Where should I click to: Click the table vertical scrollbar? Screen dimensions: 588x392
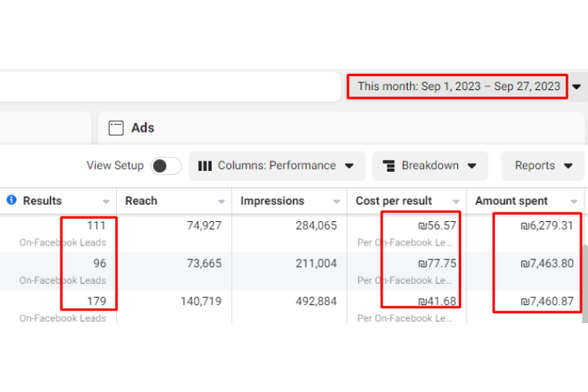point(585,283)
